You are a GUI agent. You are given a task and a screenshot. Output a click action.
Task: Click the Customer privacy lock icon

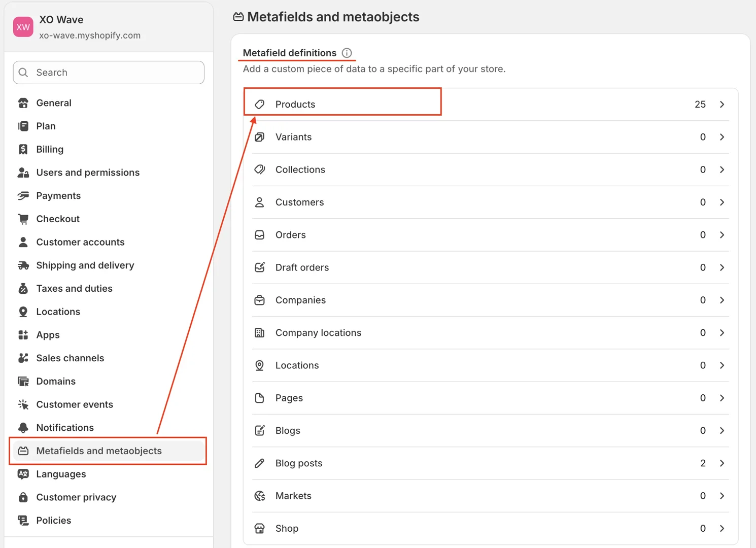point(23,497)
